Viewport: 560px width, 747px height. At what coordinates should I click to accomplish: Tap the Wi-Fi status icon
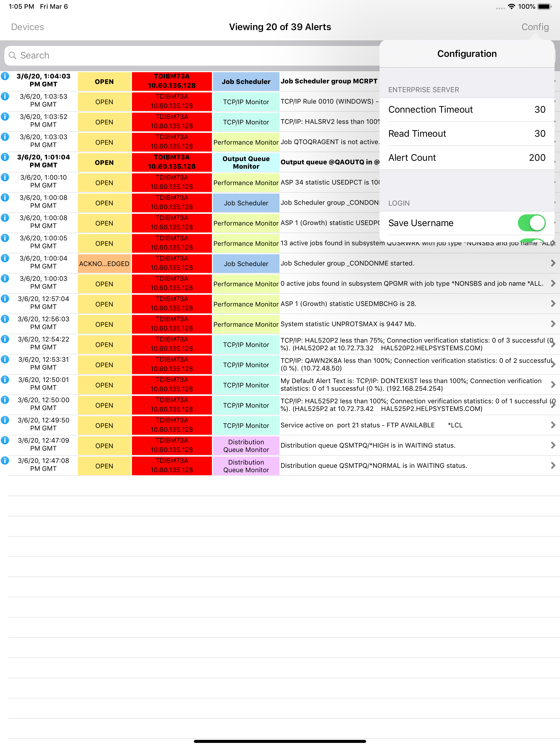511,6
